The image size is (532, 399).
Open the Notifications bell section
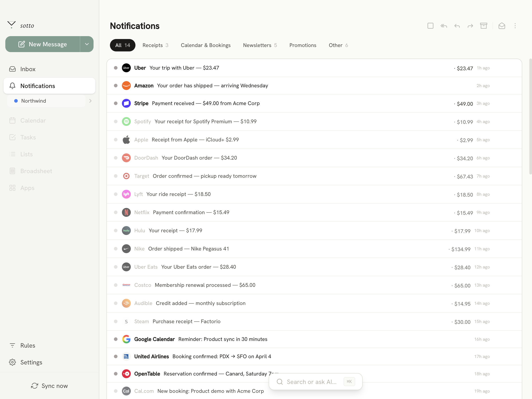(x=37, y=86)
